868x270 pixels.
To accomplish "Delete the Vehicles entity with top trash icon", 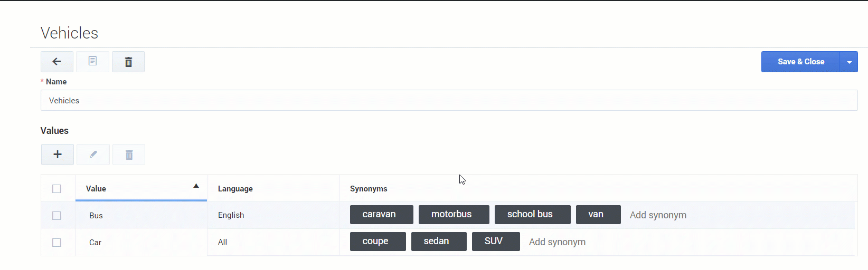I will coord(128,62).
